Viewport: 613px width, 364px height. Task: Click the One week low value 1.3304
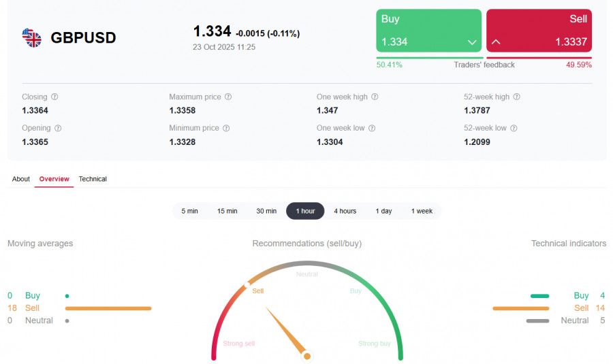[330, 142]
